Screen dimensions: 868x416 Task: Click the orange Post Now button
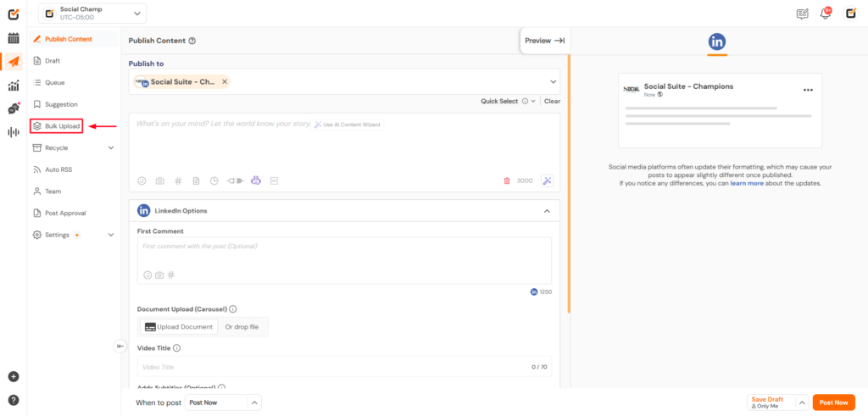click(834, 402)
